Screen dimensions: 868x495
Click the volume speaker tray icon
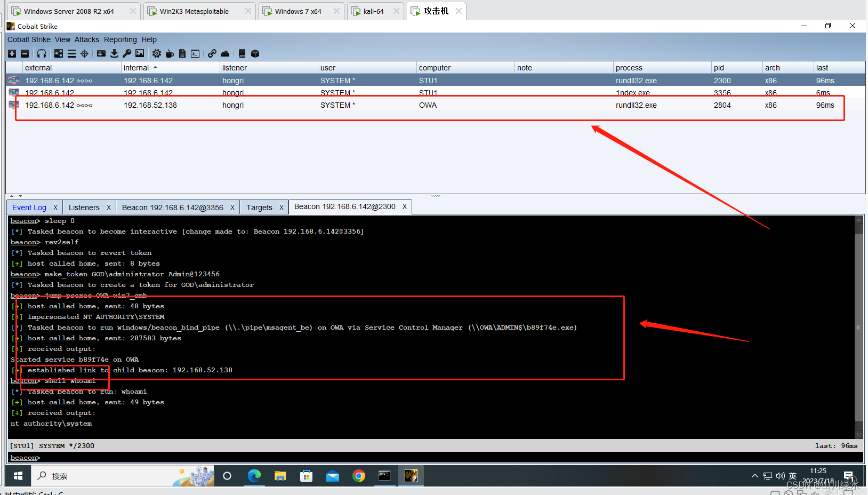[x=781, y=476]
